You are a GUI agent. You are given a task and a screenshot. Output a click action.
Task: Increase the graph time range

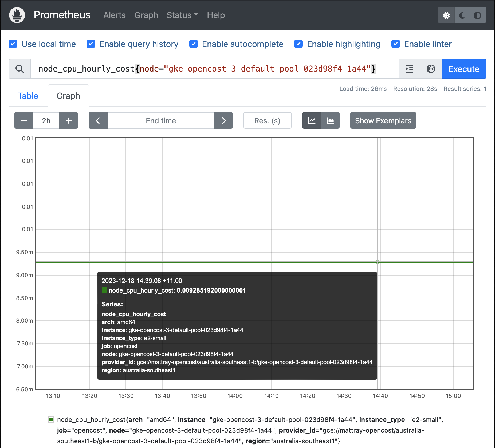coord(69,121)
